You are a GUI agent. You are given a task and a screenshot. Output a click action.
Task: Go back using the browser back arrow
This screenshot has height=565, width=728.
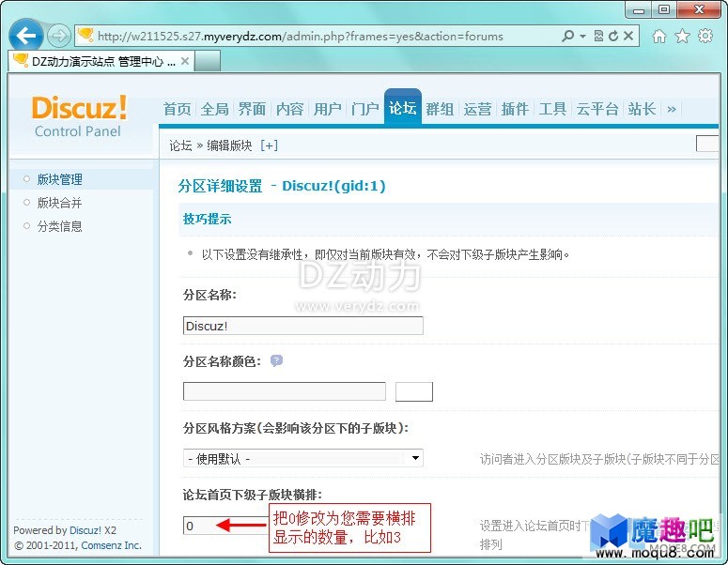[x=26, y=36]
